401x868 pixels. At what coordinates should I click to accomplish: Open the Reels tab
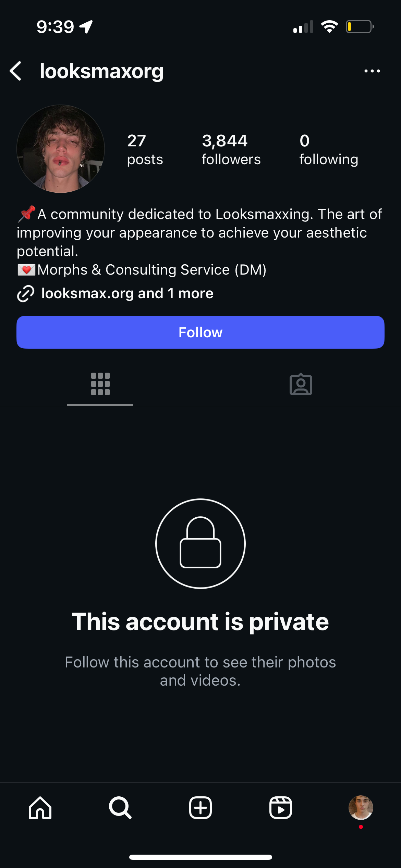[x=281, y=808]
